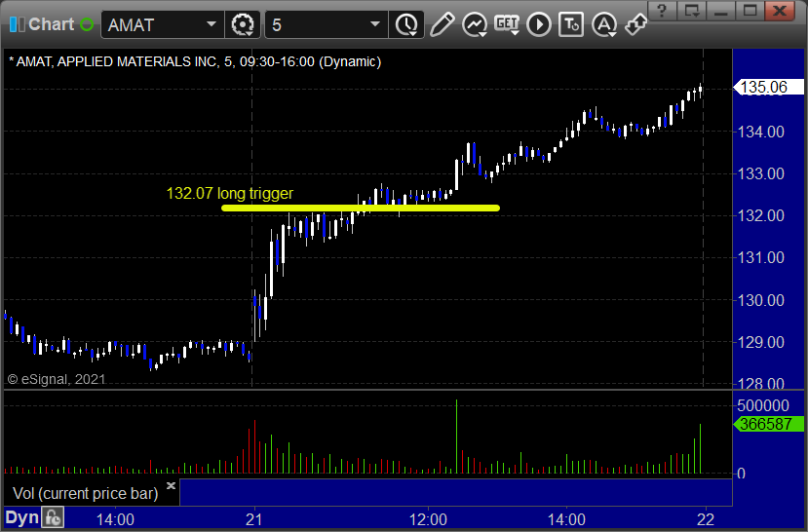This screenshot has width=808, height=532.
Task: Open the time template clock menu
Action: pos(407,24)
